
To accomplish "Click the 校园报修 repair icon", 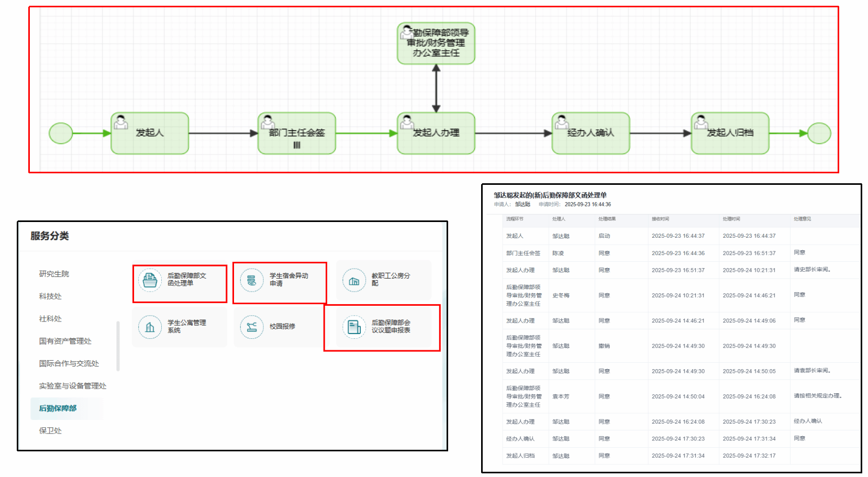I will [x=252, y=327].
